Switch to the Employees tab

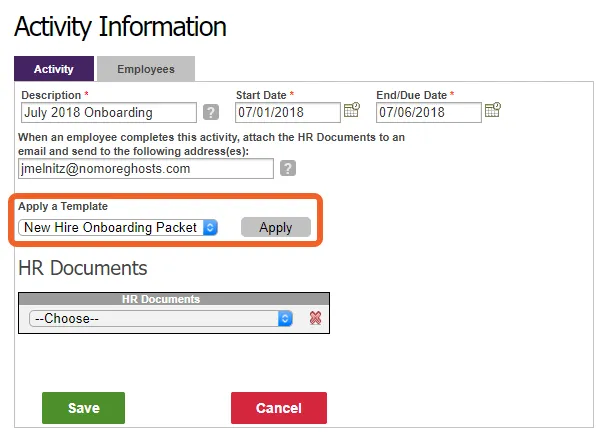click(x=146, y=69)
